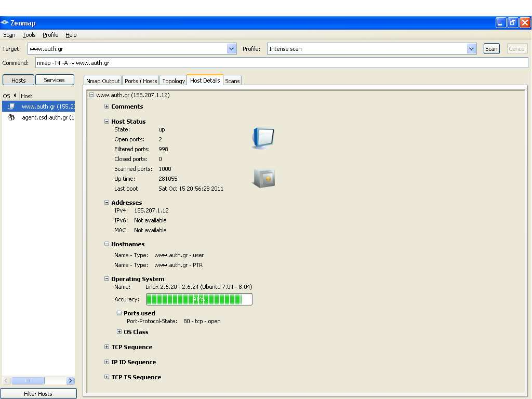
Task: Click the IPv4 value 155.207.1.12
Action: (x=151, y=210)
